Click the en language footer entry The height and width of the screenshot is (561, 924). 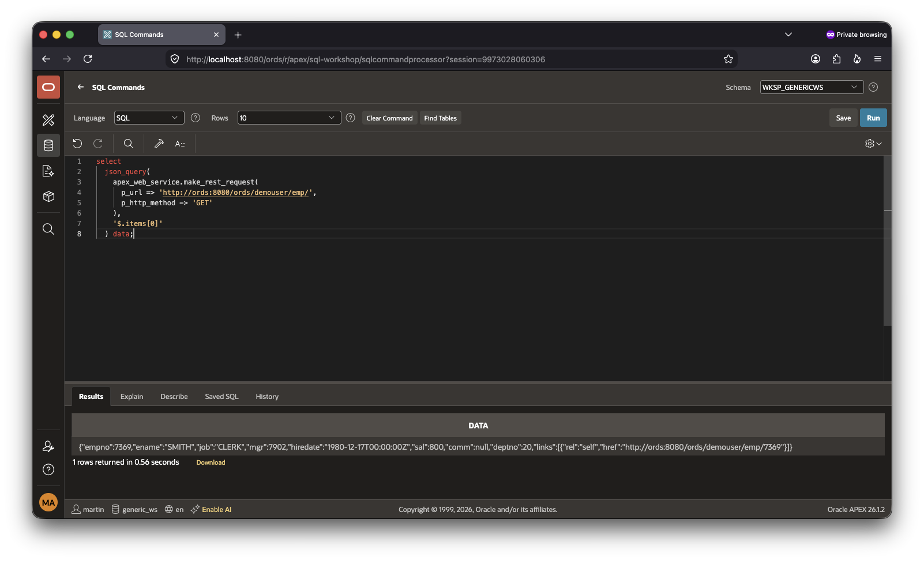(174, 509)
